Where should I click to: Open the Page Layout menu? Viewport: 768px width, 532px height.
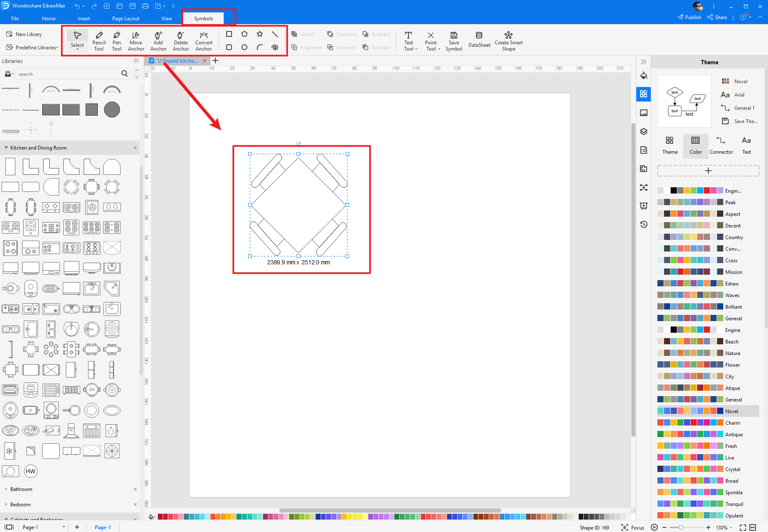point(125,18)
